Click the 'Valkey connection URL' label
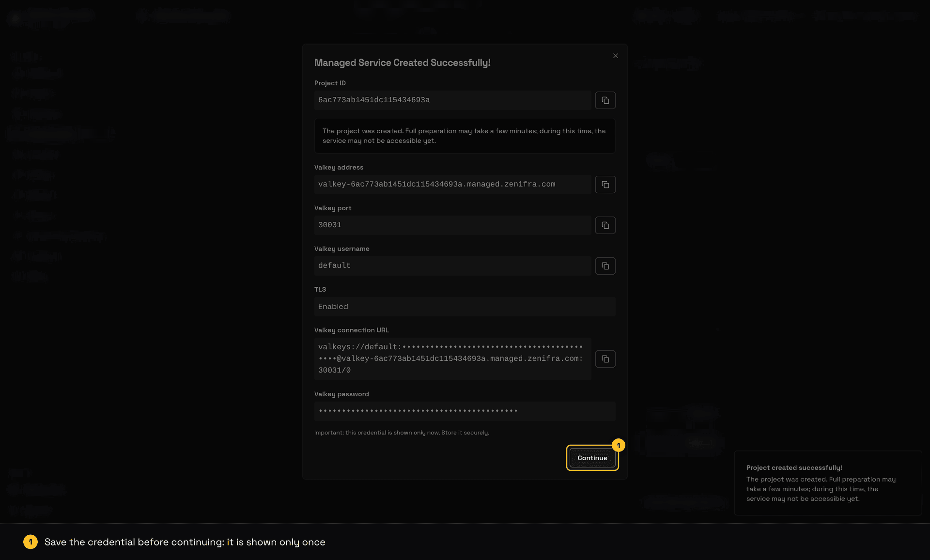The image size is (930, 560). (x=352, y=330)
